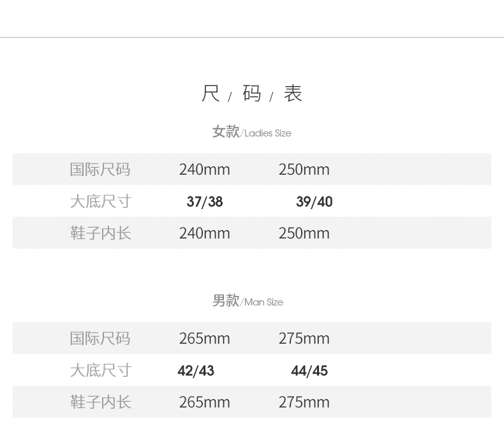The height and width of the screenshot is (447, 504).
Task: Select 240mm in ladies 国际尺码 row
Action: click(204, 170)
